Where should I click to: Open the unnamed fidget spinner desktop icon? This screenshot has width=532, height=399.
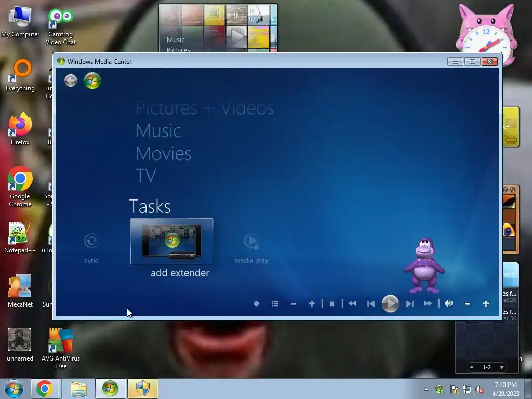click(20, 344)
